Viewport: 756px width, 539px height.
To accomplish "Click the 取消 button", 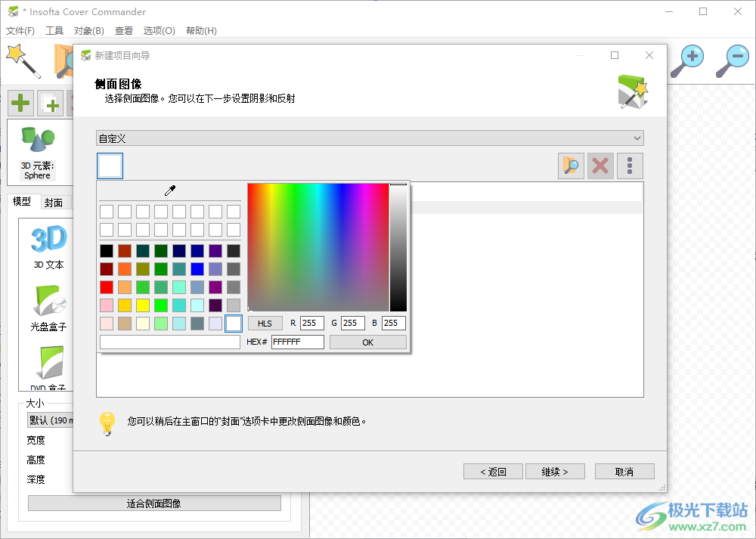I will click(624, 472).
